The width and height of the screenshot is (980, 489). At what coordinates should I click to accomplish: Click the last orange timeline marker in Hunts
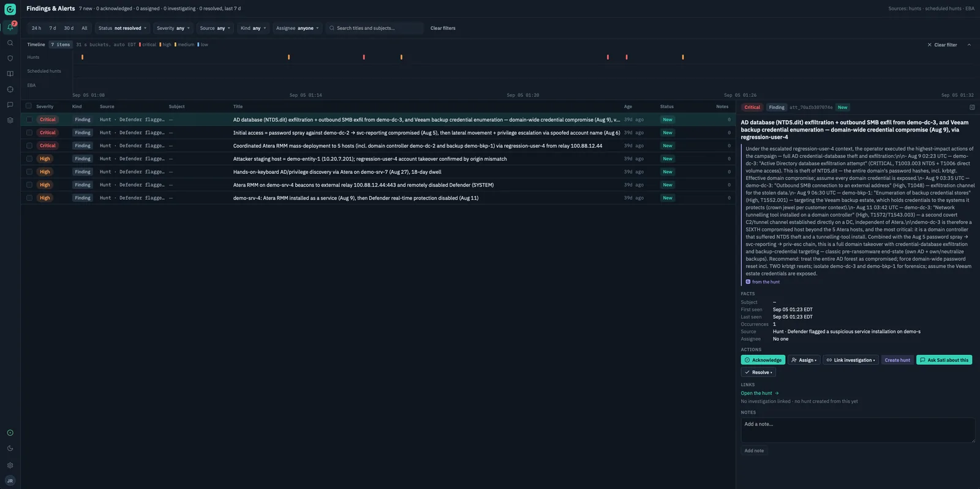click(x=683, y=57)
